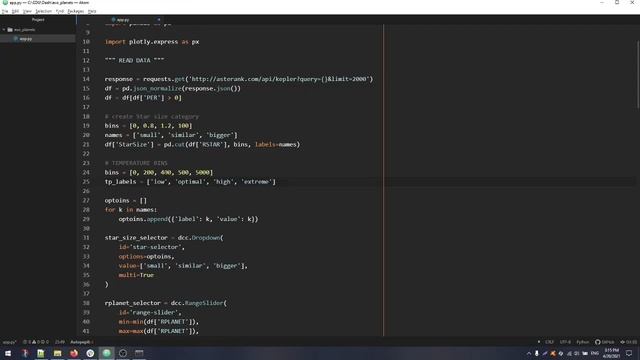The image size is (640, 360).
Task: Click the vertical editor scrollbar thumb
Action: 638,74
